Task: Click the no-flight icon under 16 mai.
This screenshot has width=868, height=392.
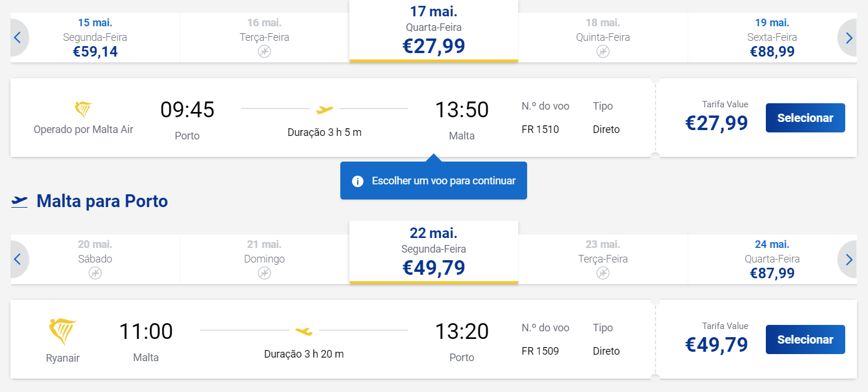Action: click(x=264, y=51)
